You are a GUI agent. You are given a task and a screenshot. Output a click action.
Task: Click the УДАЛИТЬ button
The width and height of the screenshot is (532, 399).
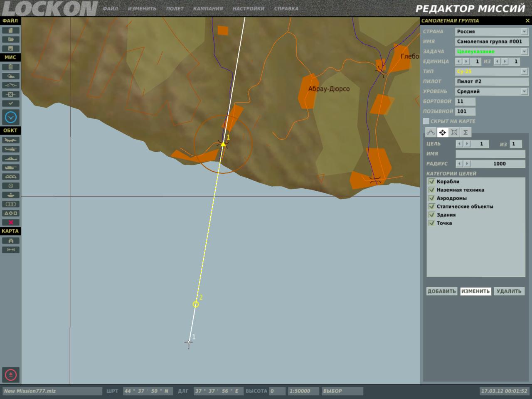coord(509,291)
